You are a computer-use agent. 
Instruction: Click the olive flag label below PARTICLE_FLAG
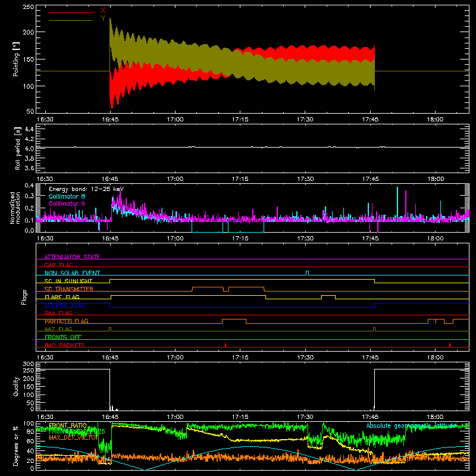58,329
